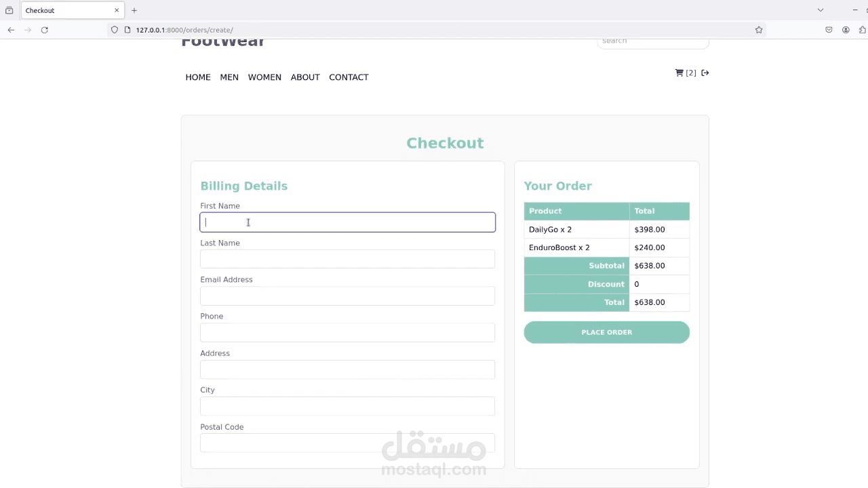868x488 pixels.
Task: Go back with browser back arrow
Action: (x=11, y=30)
